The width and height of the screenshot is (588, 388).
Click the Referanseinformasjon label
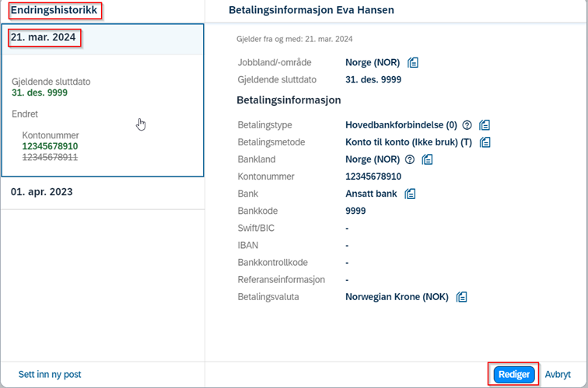point(282,280)
